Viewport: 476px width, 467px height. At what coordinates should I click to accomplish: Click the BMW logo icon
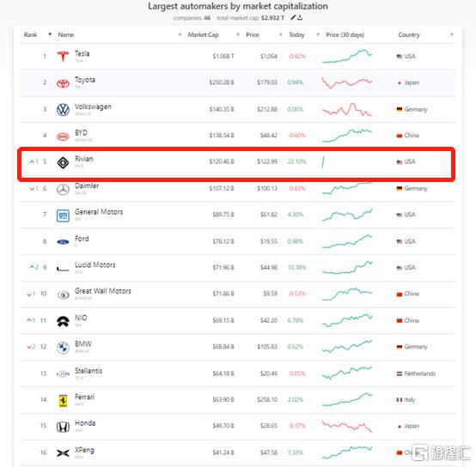coord(63,348)
